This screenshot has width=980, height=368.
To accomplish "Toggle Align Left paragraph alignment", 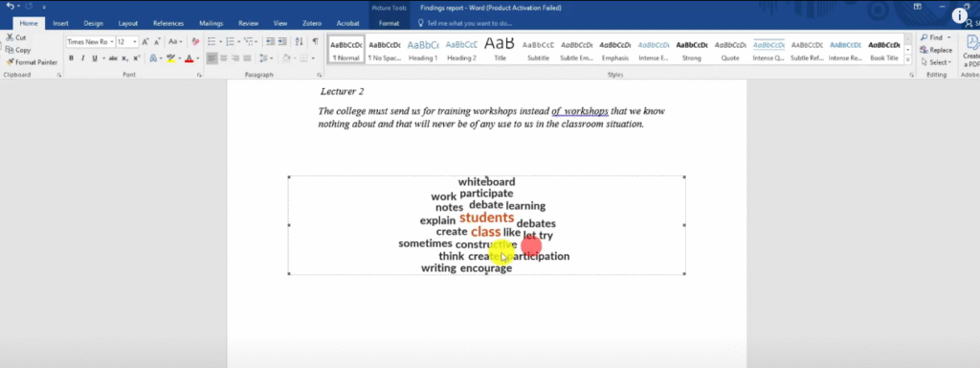I will click(x=212, y=58).
